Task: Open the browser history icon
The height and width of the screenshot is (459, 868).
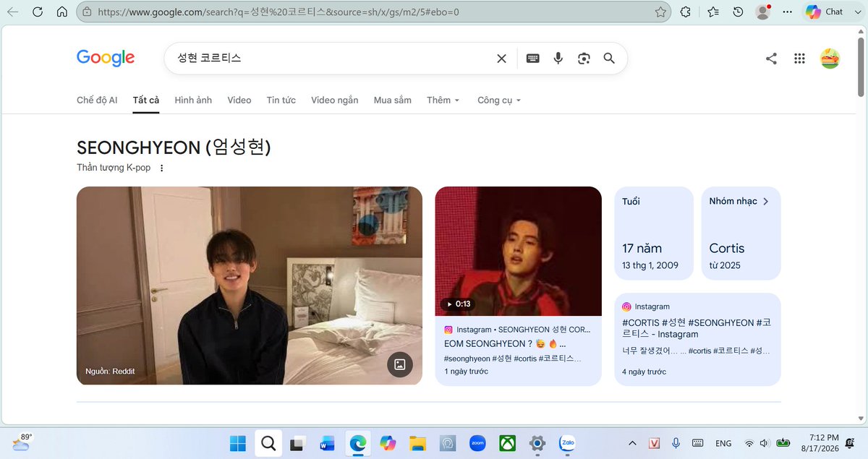Action: tap(738, 12)
